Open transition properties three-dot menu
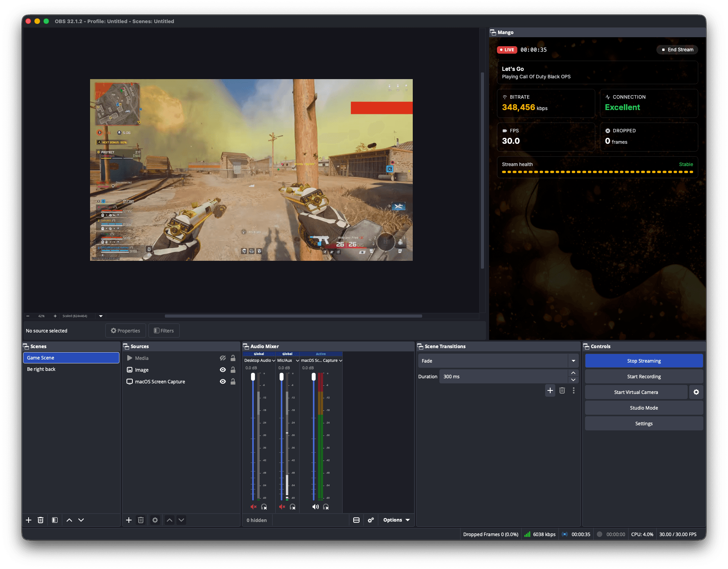The width and height of the screenshot is (728, 569). tap(574, 390)
